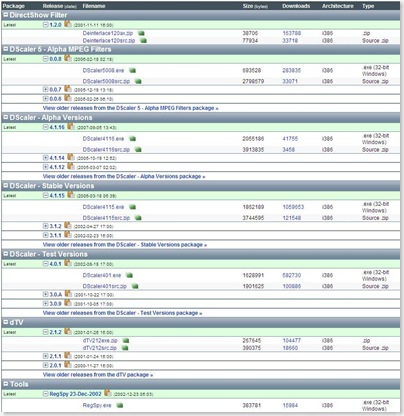View older releases from DScaler - Stable Versions package

click(125, 245)
